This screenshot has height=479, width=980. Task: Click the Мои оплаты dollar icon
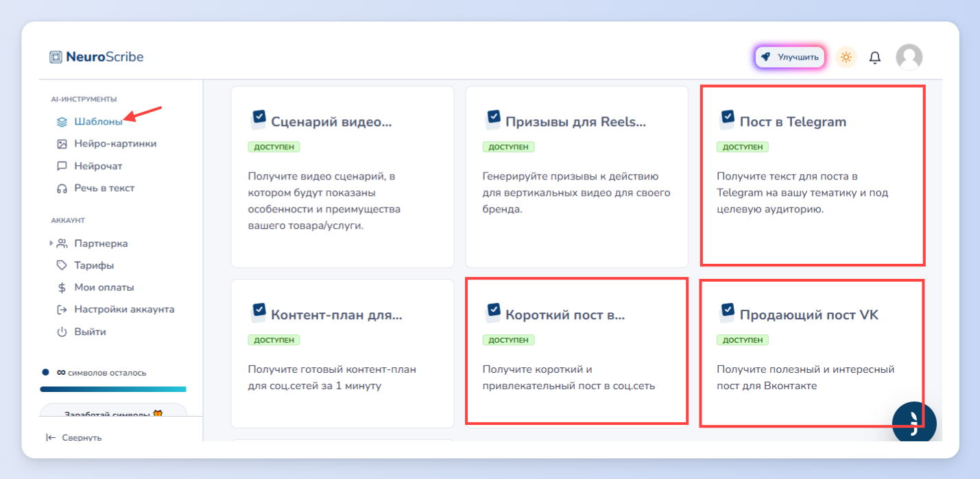62,287
